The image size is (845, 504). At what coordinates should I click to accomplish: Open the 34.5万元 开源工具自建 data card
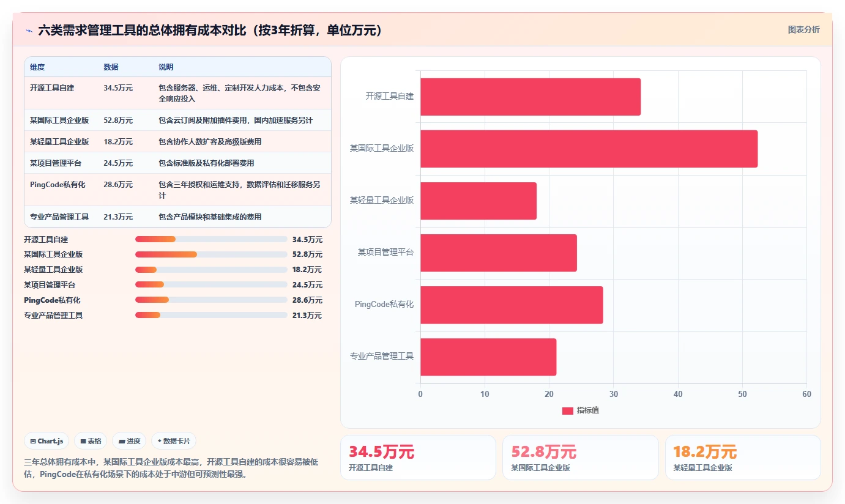418,458
